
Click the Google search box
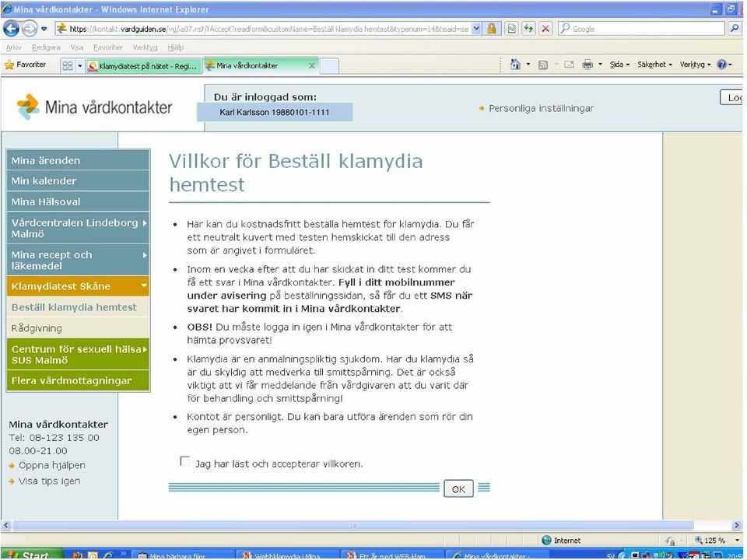(641, 29)
